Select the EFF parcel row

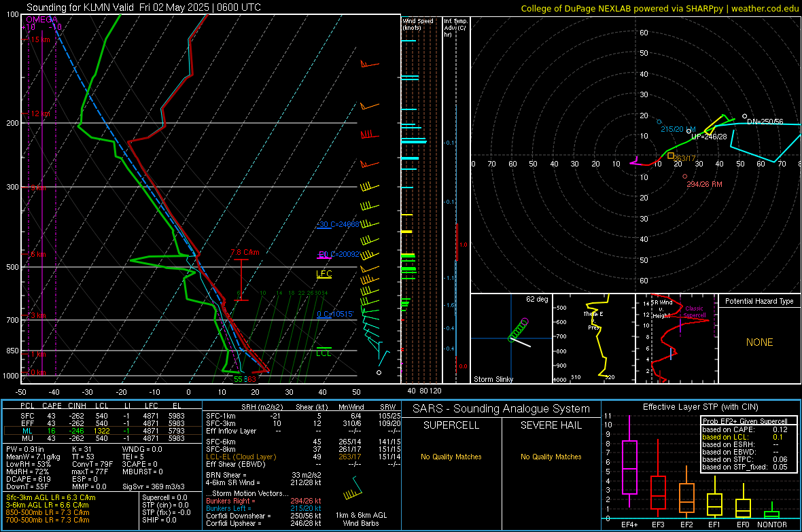pyautogui.click(x=102, y=423)
